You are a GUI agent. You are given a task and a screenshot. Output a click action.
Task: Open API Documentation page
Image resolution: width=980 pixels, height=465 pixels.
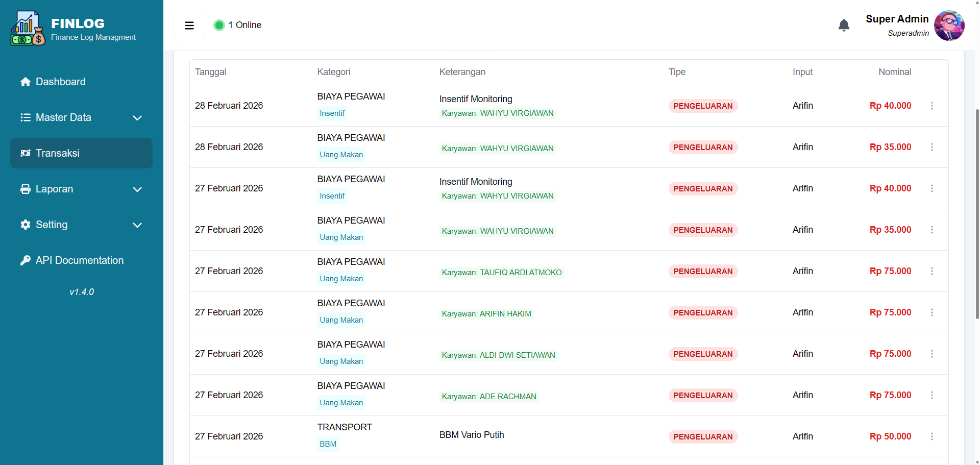[79, 260]
